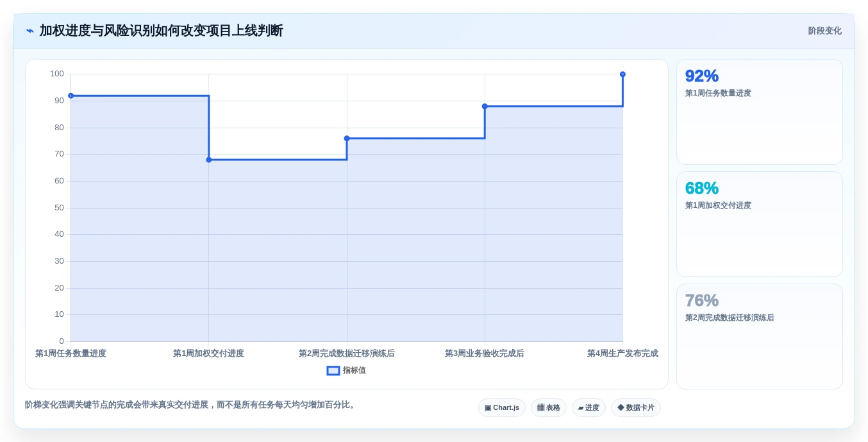Screen dimensions: 868x442
Task: Click the 第2周完成数据迁移演练后 caption in the 76% card
Action: click(x=730, y=318)
